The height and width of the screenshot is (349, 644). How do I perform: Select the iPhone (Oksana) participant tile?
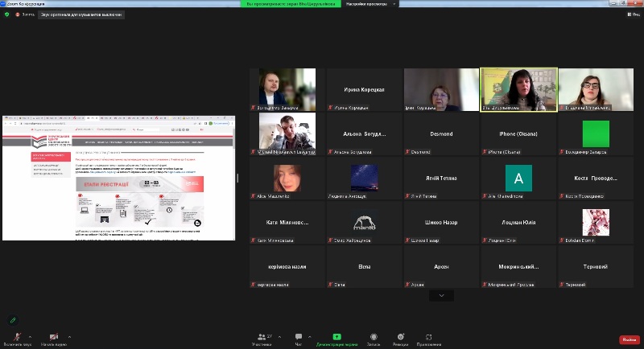[x=518, y=133]
